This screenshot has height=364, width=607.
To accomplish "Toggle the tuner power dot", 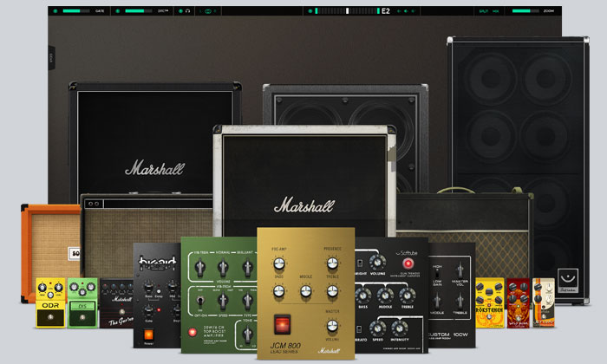I will (x=310, y=10).
